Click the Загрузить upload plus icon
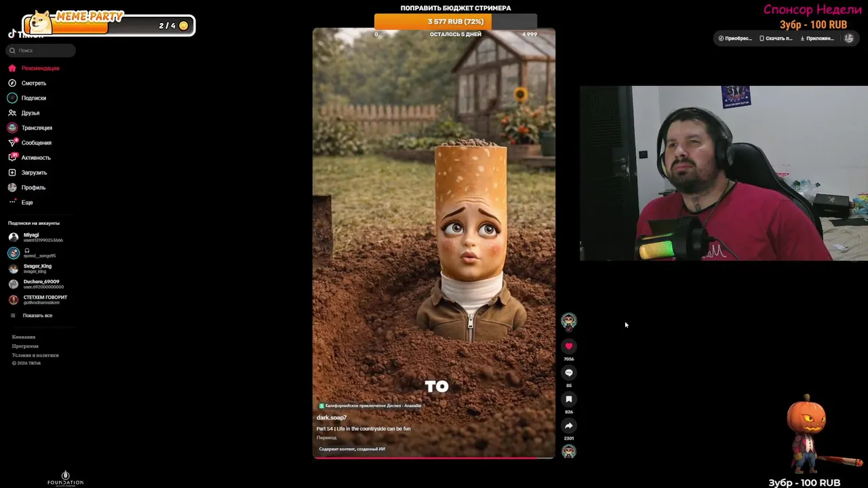This screenshot has height=488, width=868. pyautogui.click(x=12, y=172)
